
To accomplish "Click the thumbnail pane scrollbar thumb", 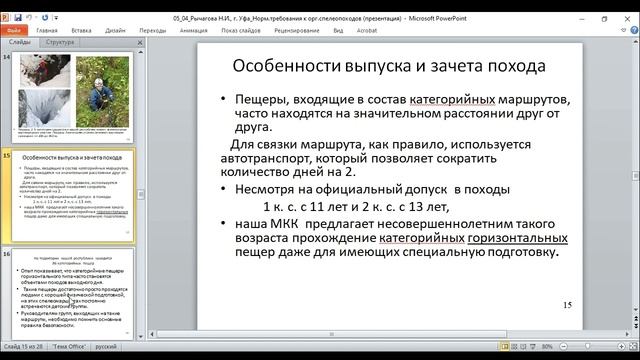I will (x=141, y=195).
